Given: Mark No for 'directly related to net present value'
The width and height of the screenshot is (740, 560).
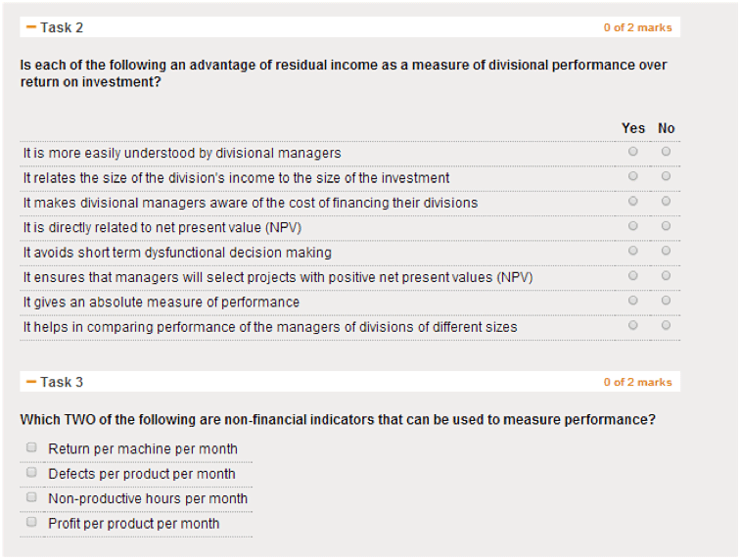Looking at the screenshot, I should click(x=667, y=226).
